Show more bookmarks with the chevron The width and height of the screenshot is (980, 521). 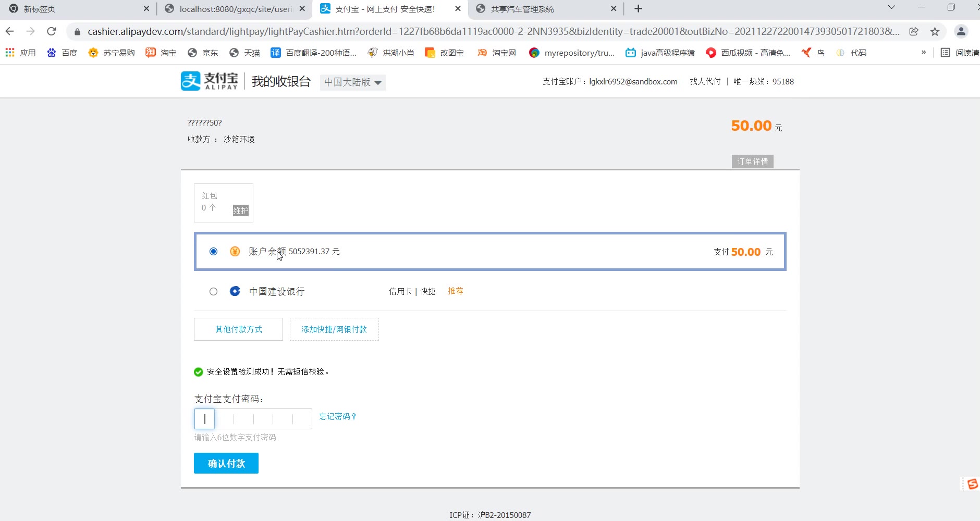(924, 53)
